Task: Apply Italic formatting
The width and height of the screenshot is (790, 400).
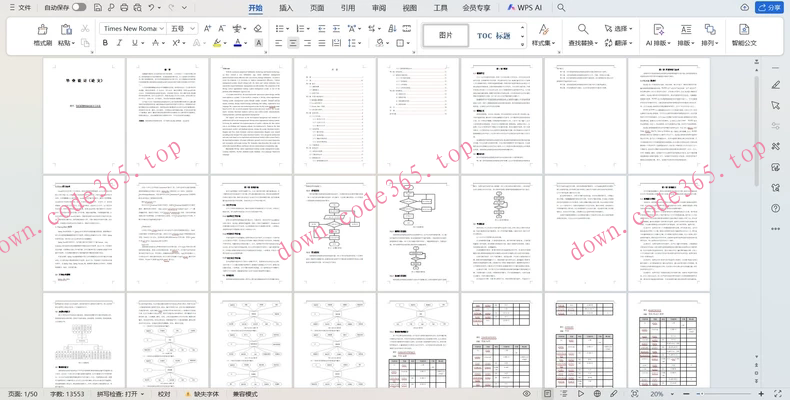Action: pyautogui.click(x=119, y=43)
